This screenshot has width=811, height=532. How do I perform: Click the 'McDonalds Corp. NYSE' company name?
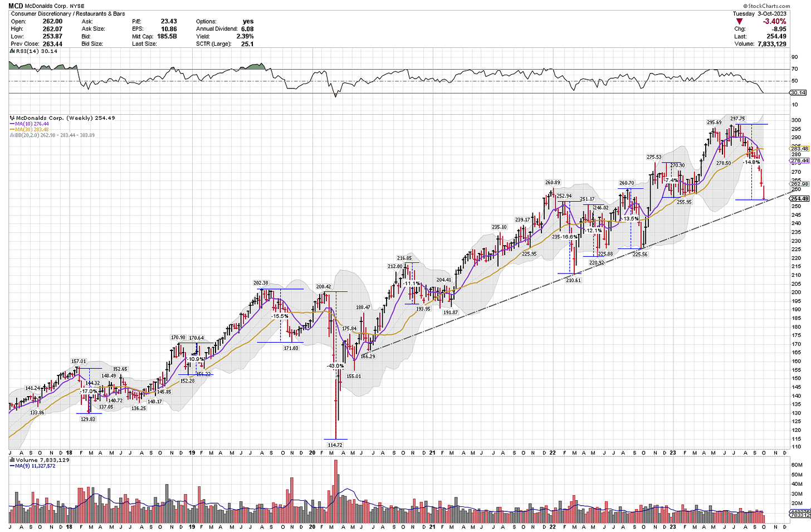(x=55, y=6)
